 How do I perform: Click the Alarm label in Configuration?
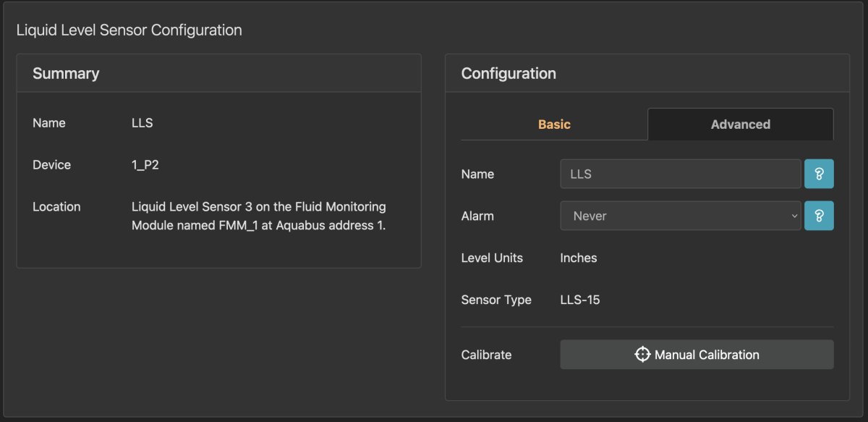[477, 216]
